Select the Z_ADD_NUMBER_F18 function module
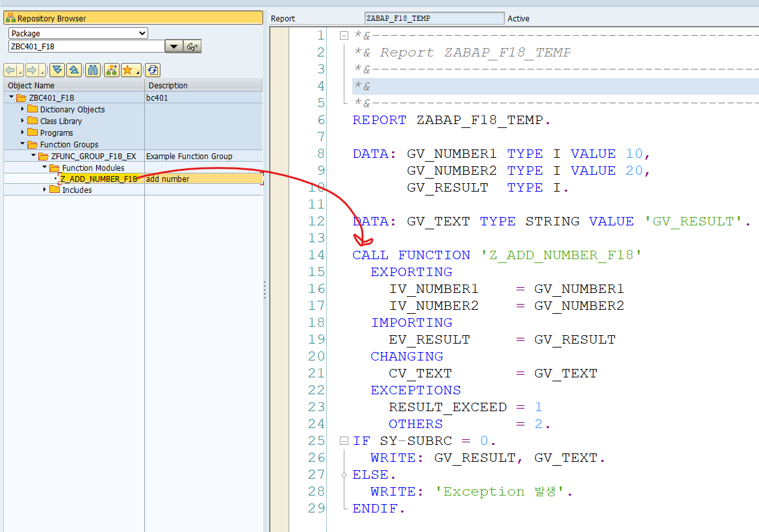The width and height of the screenshot is (759, 532). tap(99, 179)
